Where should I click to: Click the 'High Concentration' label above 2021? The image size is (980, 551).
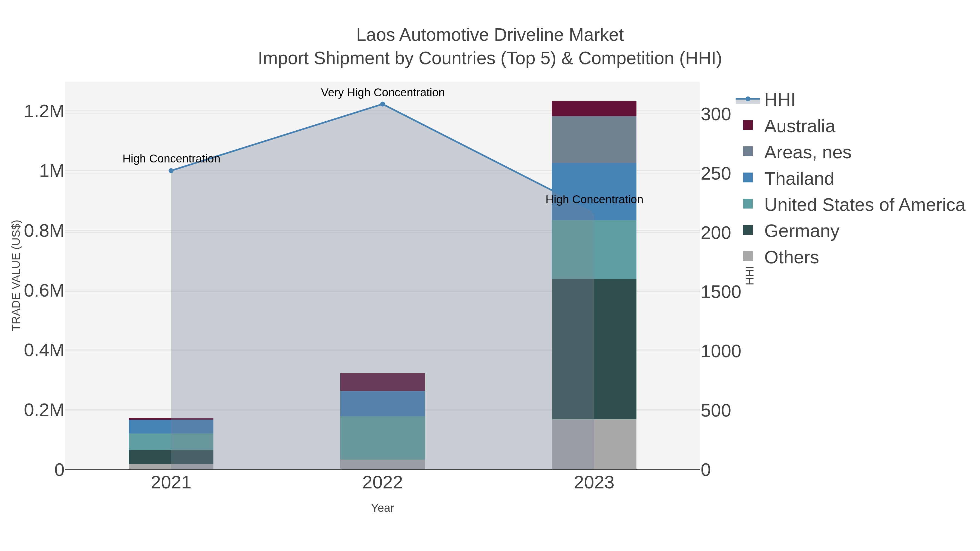coord(171,159)
